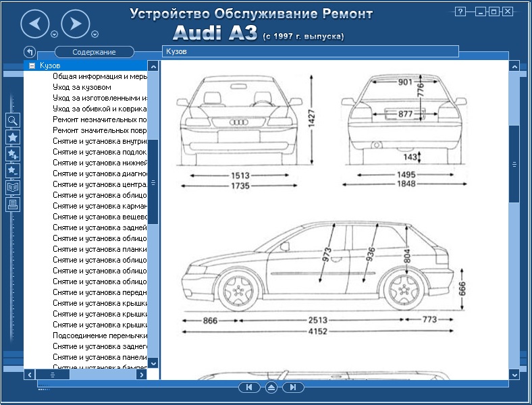Click the 1427 height dimension
This screenshot has width=532, height=405.
point(311,119)
